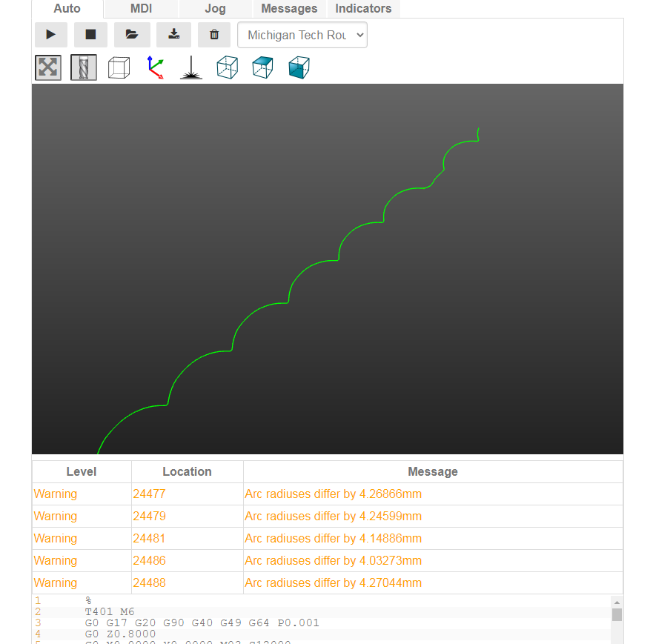Show the XYZ axes indicator
This screenshot has height=644, width=653.
(155, 67)
